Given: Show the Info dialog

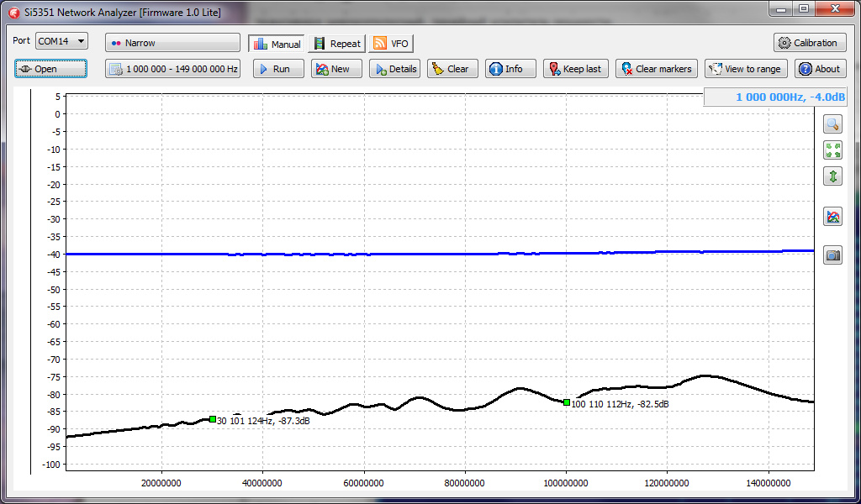Looking at the screenshot, I should [x=510, y=69].
